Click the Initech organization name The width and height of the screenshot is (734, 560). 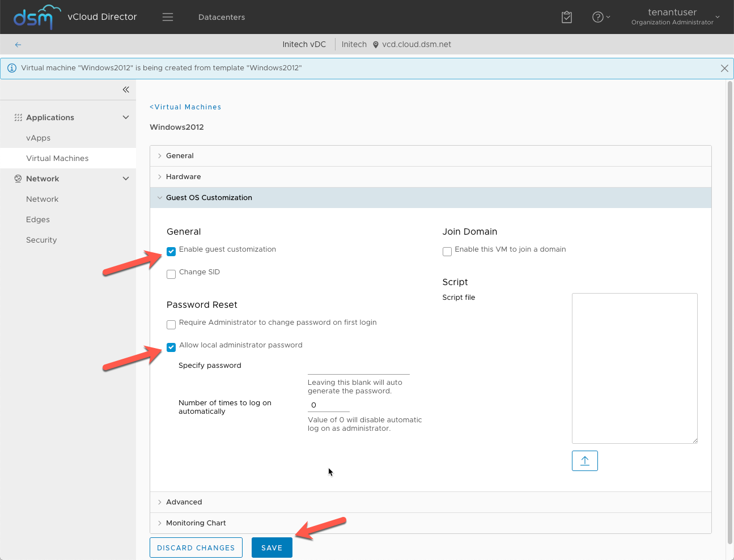(354, 44)
